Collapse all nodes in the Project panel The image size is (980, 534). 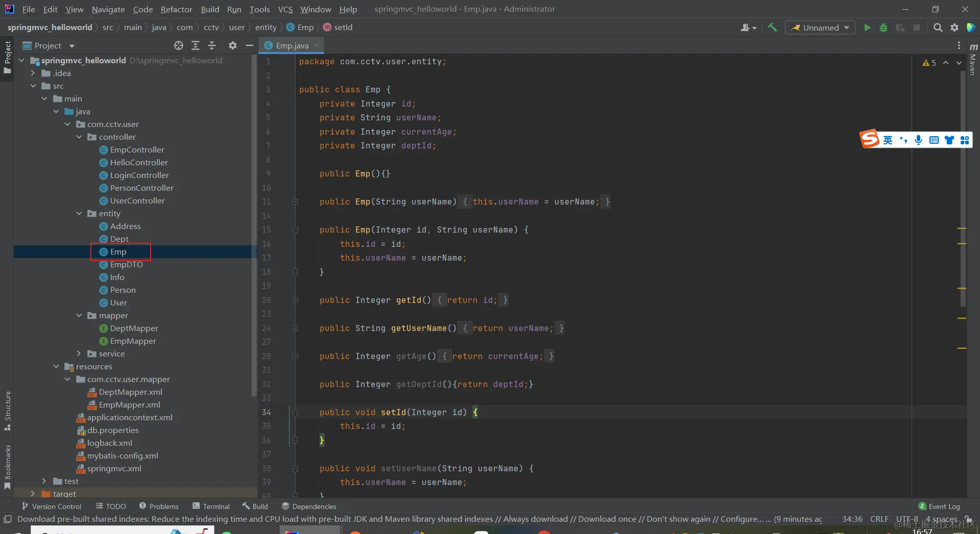[212, 46]
